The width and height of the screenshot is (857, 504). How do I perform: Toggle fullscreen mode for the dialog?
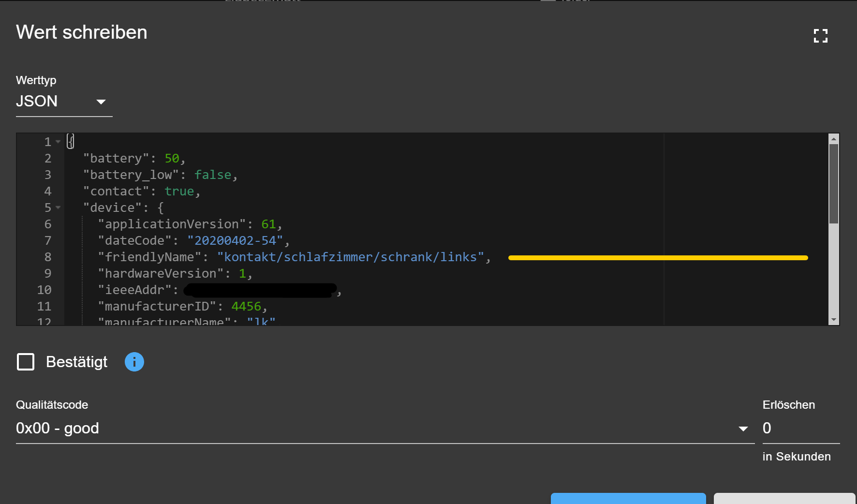[820, 36]
